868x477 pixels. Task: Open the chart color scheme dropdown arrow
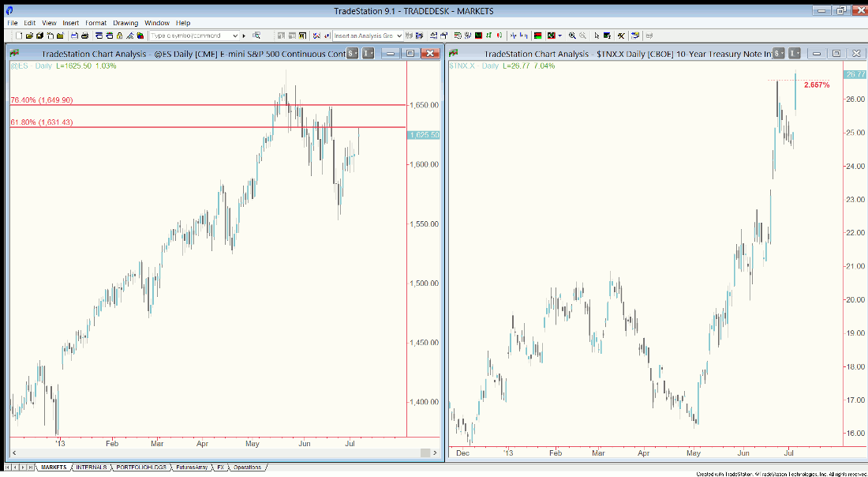coord(559,36)
